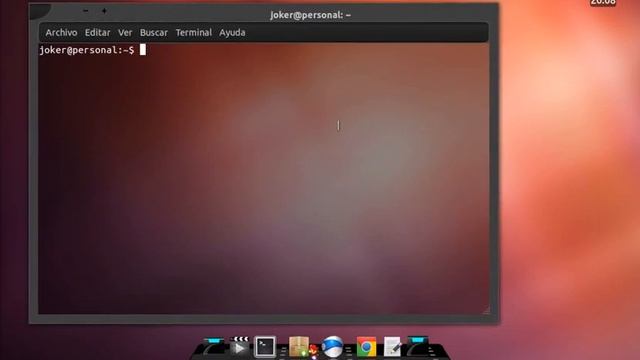Click the terminal window resize grip
This screenshot has height=360, width=640.
pyautogui.click(x=485, y=310)
